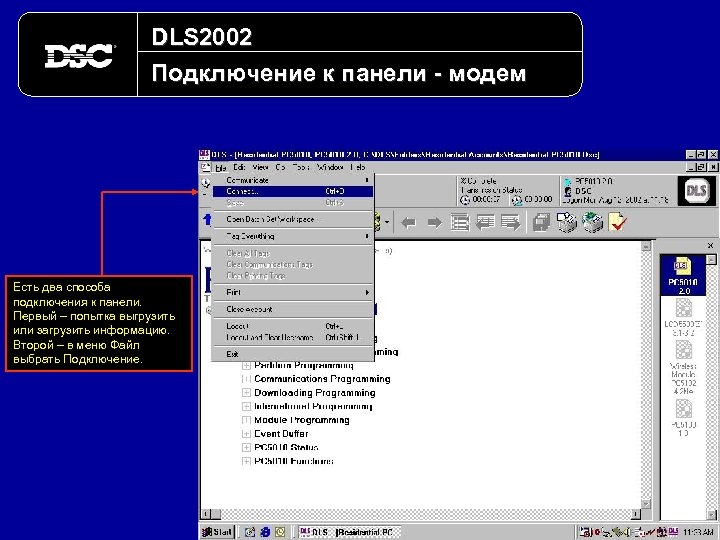Click the DLS logo button
Screen dimensions: 720x540
pos(696,191)
